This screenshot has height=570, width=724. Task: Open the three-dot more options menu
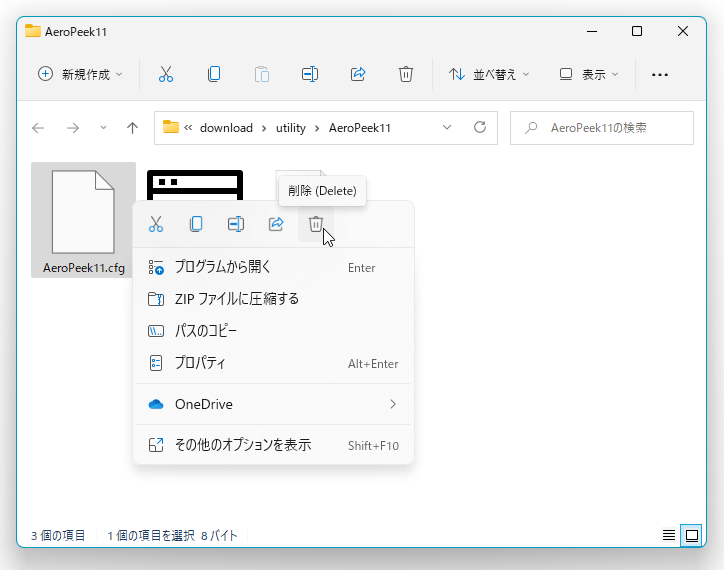[660, 74]
